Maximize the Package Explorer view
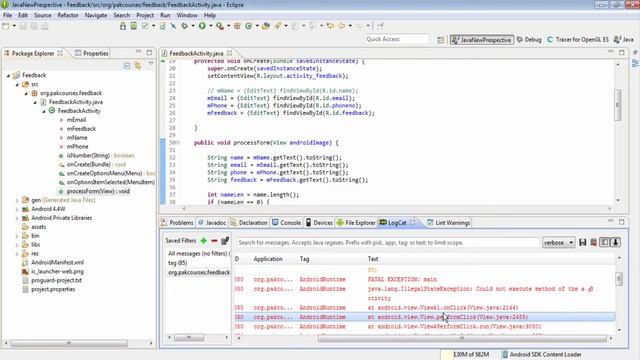Screen dimensions: 640x360 [149, 53]
